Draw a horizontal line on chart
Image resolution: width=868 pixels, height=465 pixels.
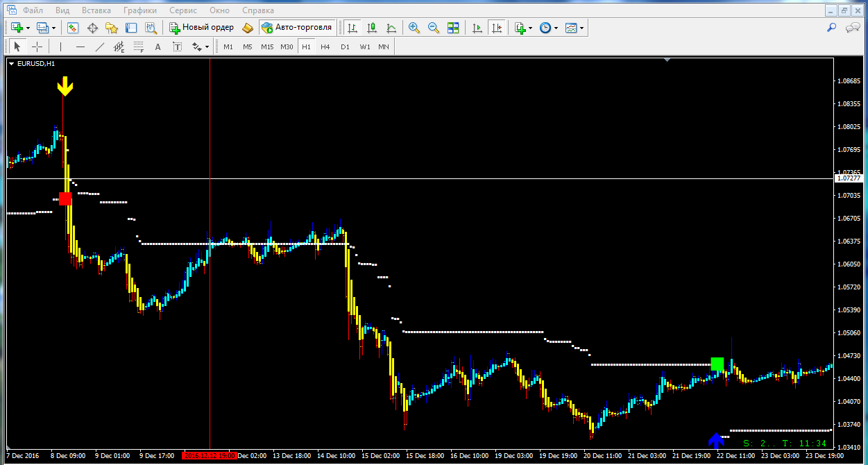[80, 47]
